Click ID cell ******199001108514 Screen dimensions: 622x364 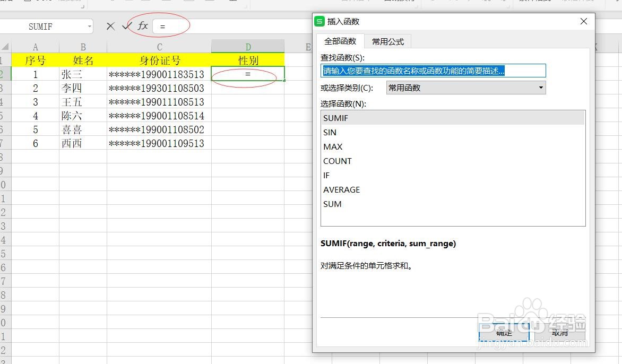[x=159, y=115]
